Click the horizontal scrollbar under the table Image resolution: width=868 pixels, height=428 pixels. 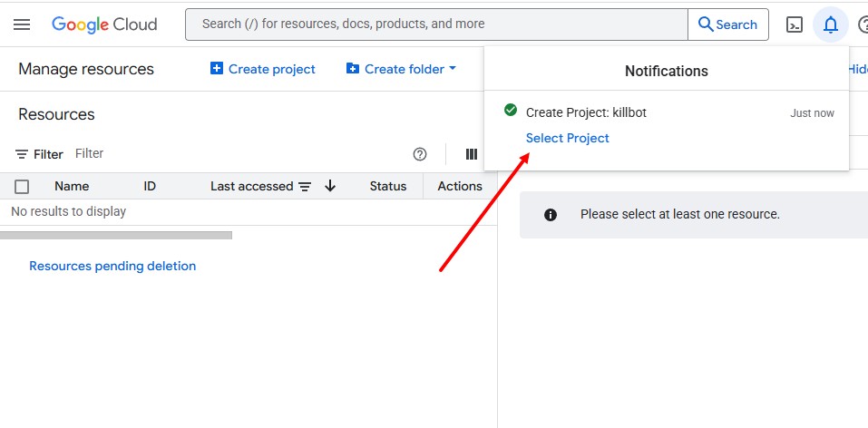coord(116,236)
